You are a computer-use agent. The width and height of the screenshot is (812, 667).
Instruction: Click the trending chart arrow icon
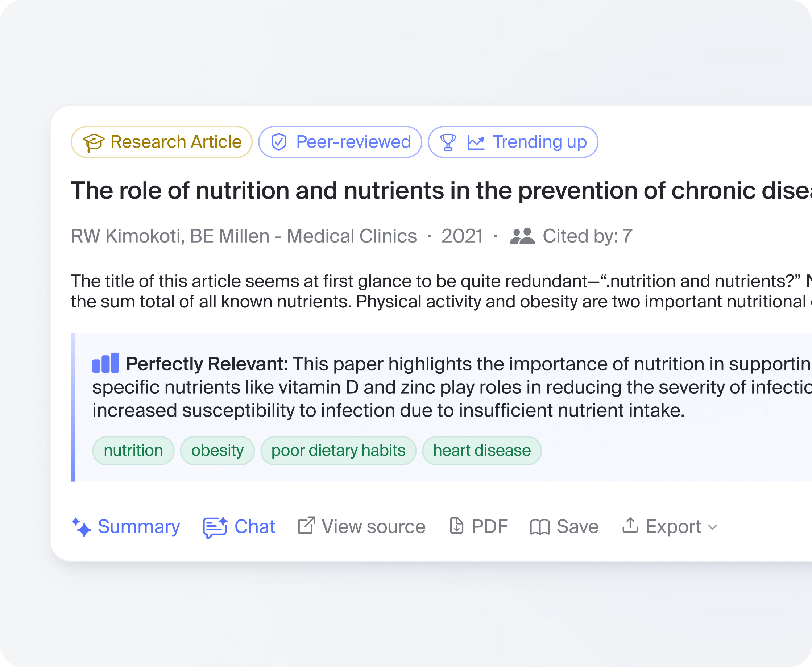[476, 142]
